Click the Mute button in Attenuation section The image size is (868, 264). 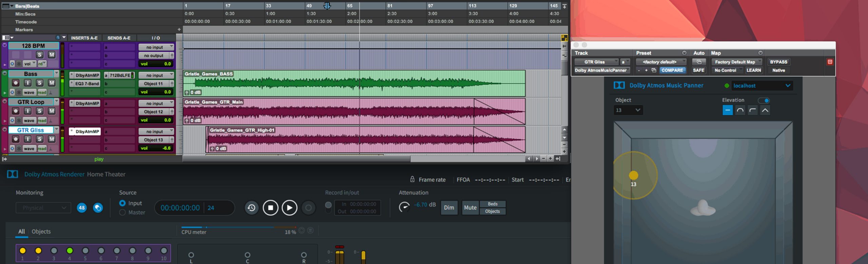470,207
